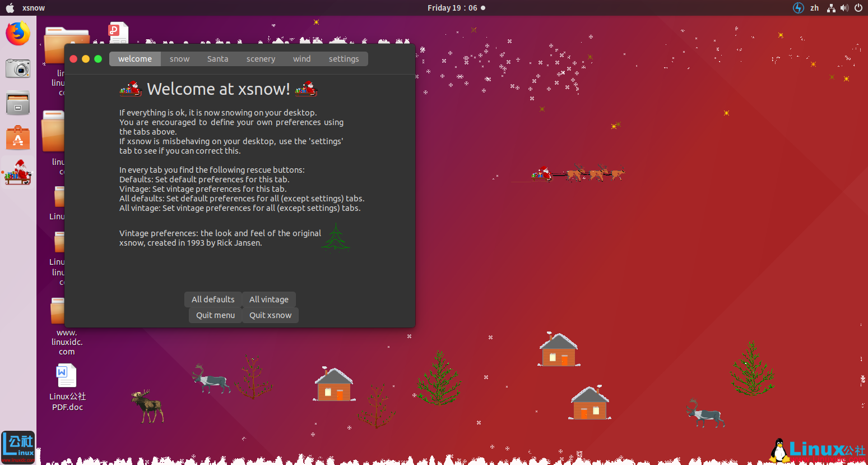Go to the wind tab

pyautogui.click(x=301, y=59)
